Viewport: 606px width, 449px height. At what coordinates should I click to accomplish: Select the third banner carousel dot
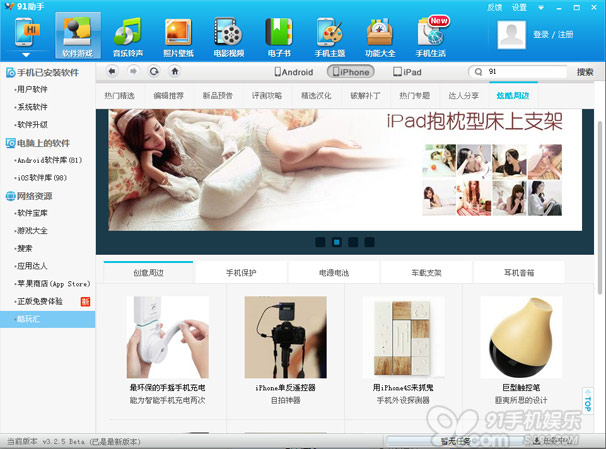click(x=353, y=242)
